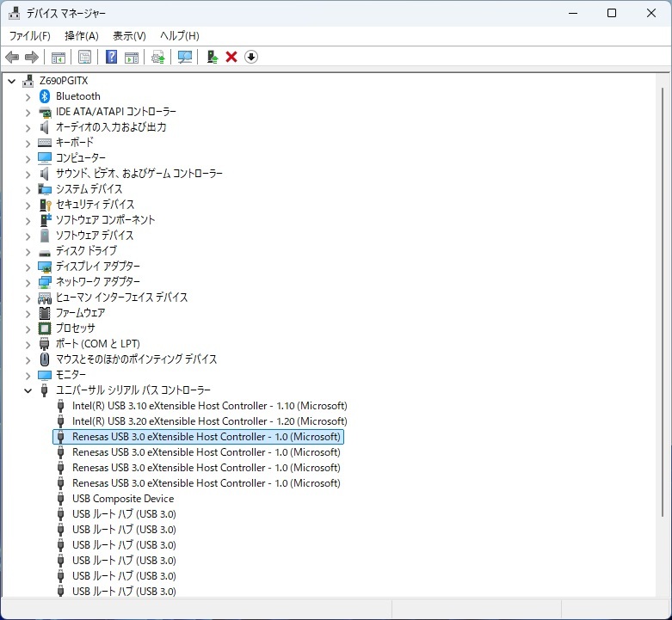Click the Back arrow toolbar button

pos(12,57)
